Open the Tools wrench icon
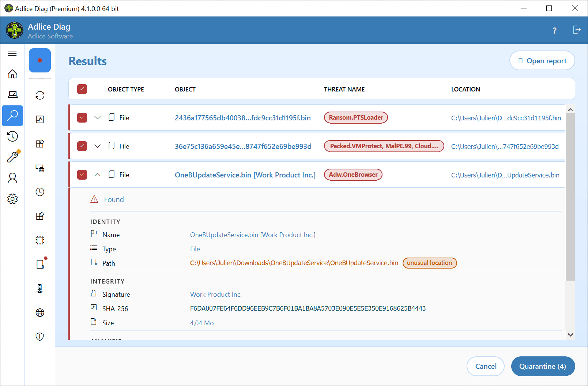The width and height of the screenshot is (588, 386). [x=12, y=157]
